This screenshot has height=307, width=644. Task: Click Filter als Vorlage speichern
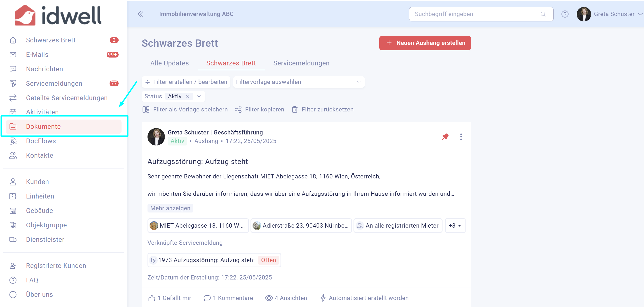185,109
